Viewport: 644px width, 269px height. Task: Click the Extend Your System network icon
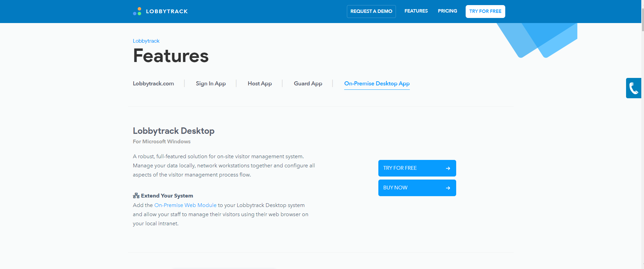click(x=136, y=195)
